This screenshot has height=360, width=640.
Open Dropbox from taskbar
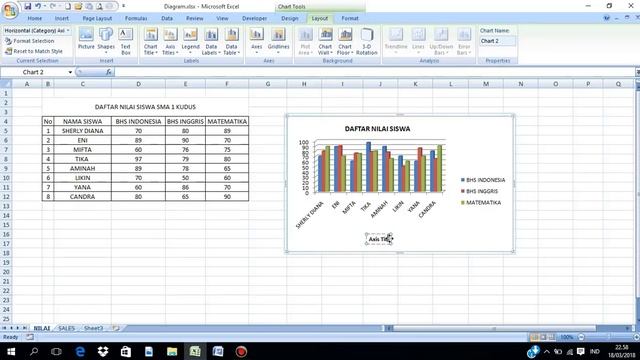(x=103, y=351)
